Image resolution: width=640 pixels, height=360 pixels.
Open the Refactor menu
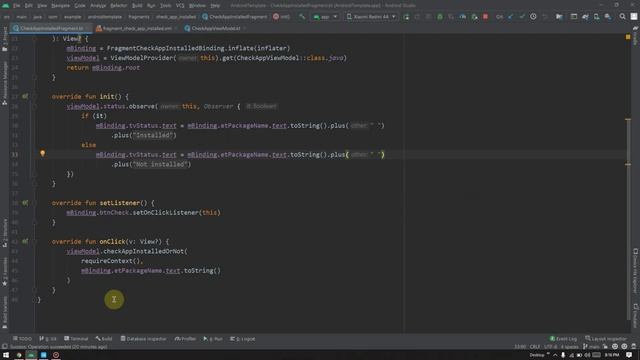119,6
